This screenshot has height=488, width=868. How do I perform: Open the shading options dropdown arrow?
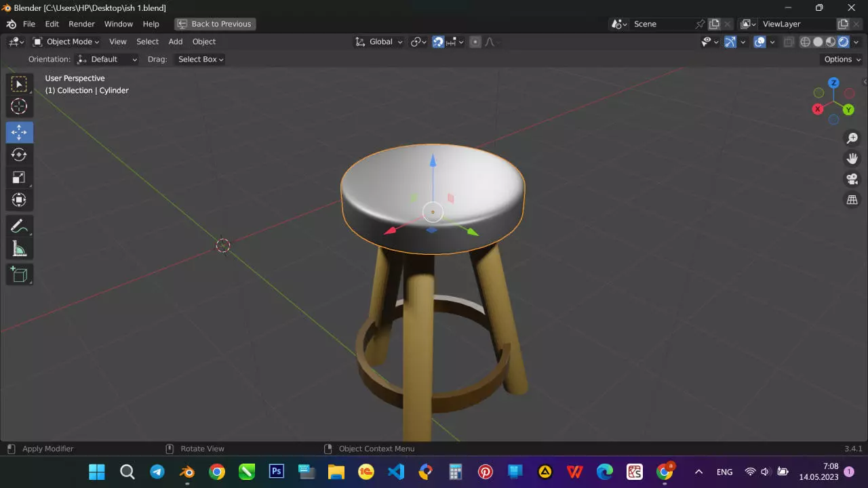(856, 42)
